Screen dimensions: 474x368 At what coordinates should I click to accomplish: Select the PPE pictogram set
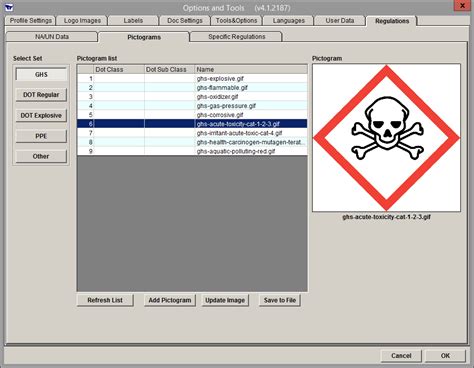tap(41, 136)
